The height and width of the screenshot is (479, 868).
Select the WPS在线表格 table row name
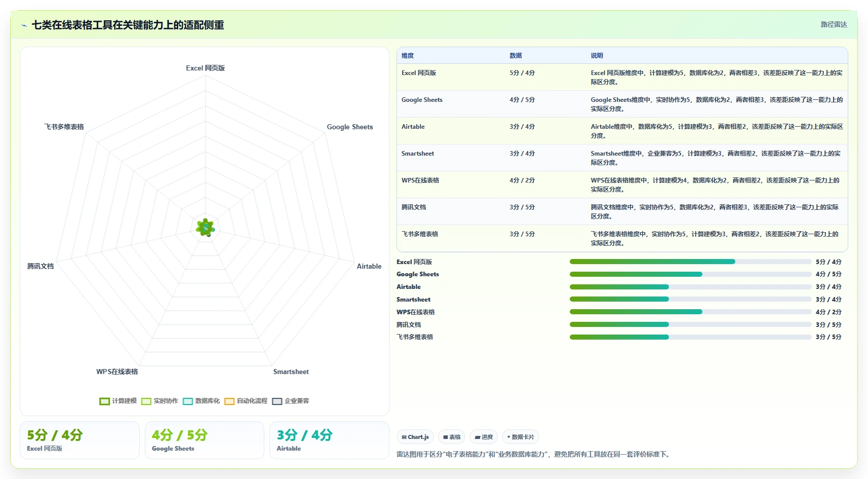(x=420, y=180)
